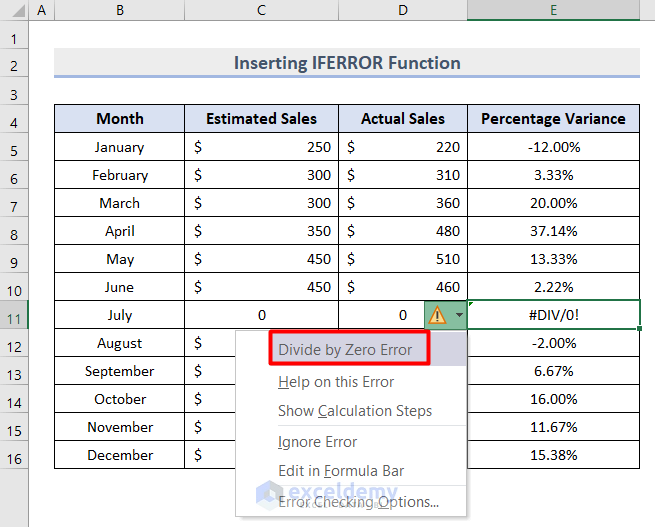Click the Estimated Sales header cell
655x527 pixels.
[261, 119]
